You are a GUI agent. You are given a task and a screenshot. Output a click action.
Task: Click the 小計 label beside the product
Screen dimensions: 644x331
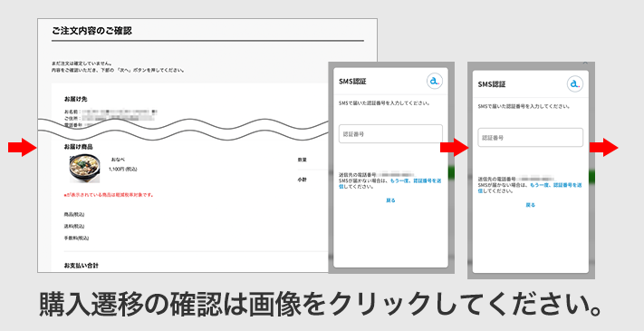[303, 180]
